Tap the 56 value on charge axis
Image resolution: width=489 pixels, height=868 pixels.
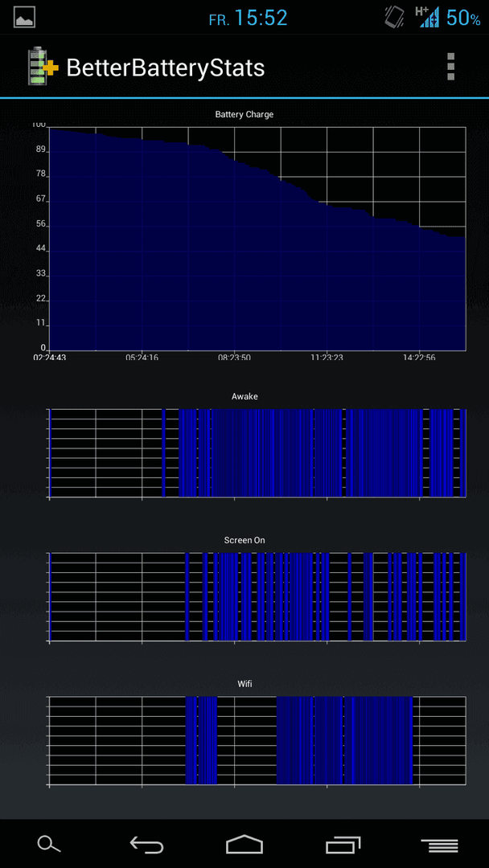click(41, 225)
